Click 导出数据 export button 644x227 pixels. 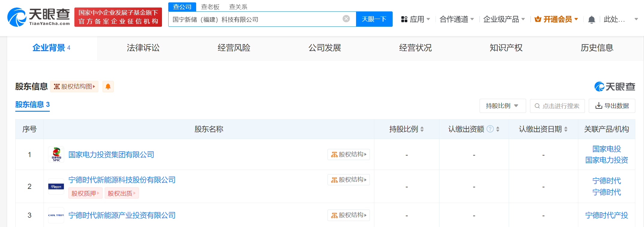612,106
